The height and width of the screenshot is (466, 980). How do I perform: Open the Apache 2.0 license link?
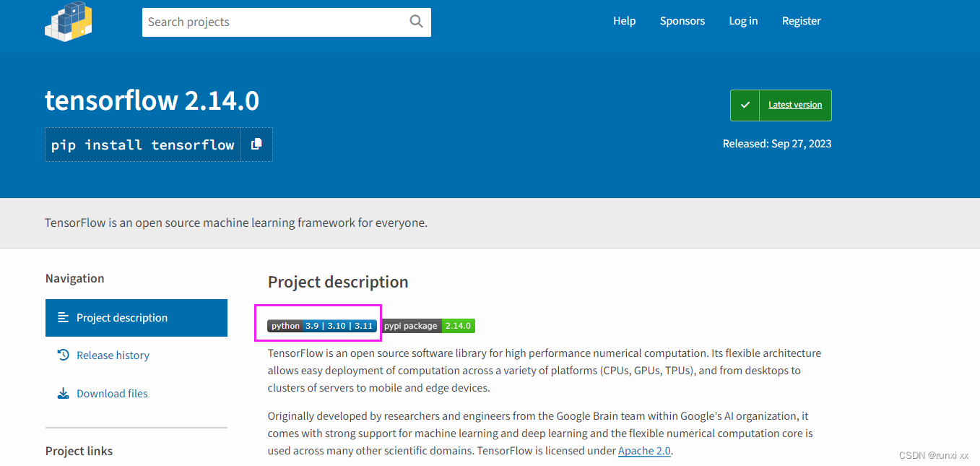click(644, 451)
